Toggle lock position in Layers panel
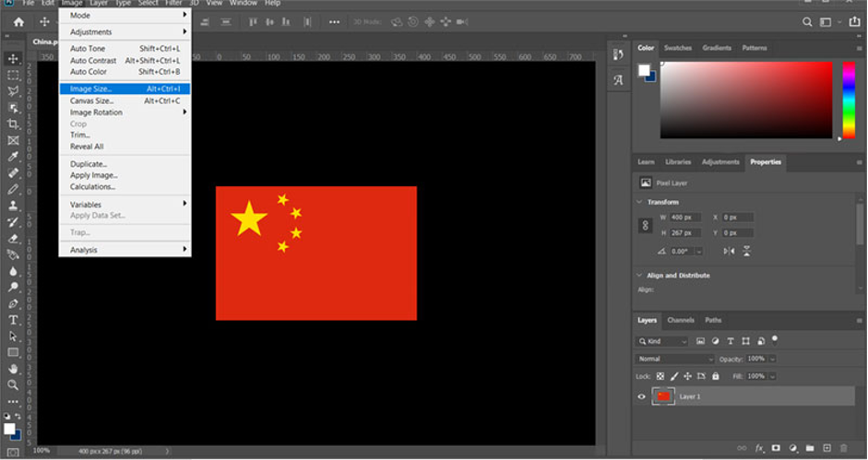This screenshot has height=460, width=868. point(687,376)
